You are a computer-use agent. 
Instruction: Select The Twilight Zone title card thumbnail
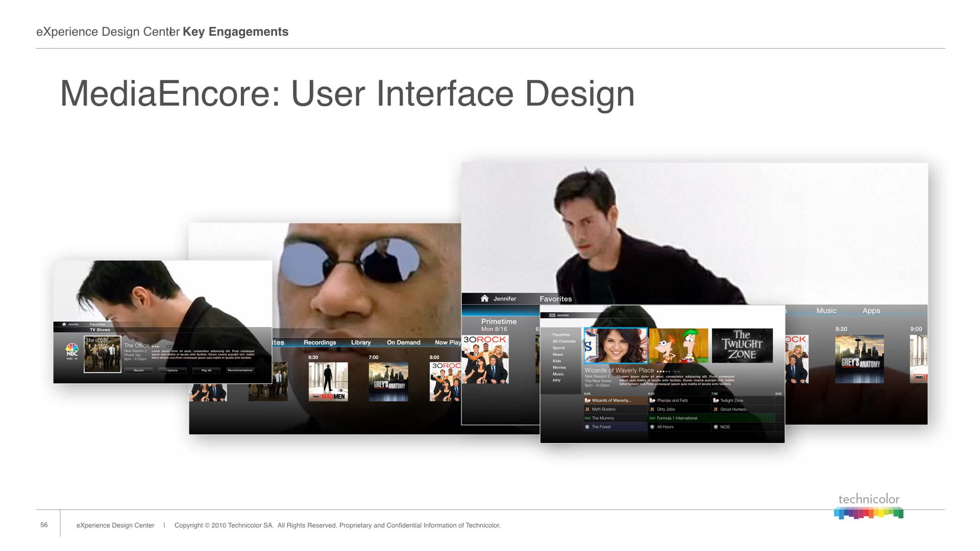[x=742, y=345]
